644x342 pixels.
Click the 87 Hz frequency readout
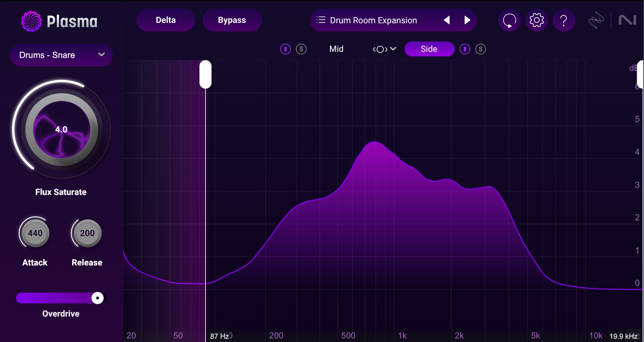coord(219,336)
